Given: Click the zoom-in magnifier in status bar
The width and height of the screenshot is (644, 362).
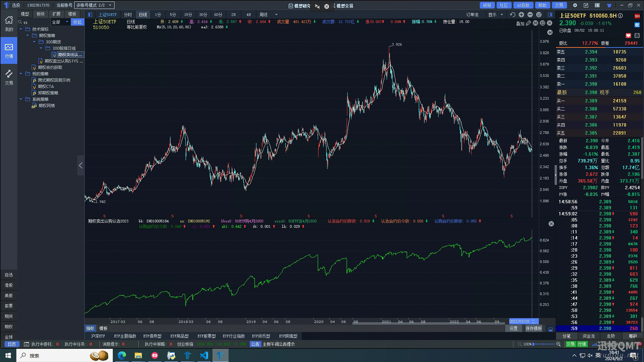Looking at the screenshot, I should 558,344.
